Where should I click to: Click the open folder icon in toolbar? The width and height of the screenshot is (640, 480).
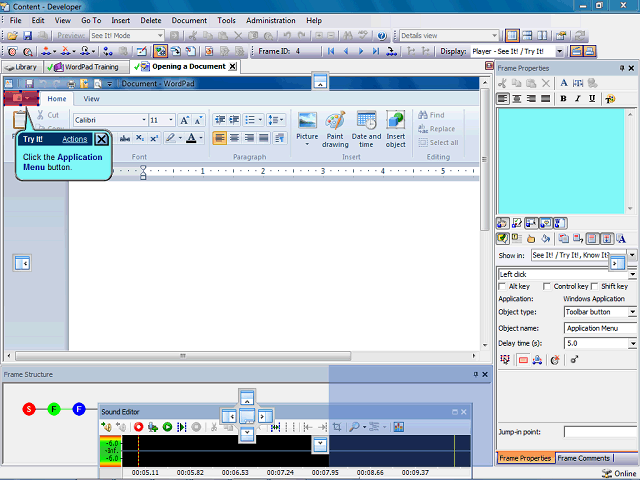click(x=12, y=36)
